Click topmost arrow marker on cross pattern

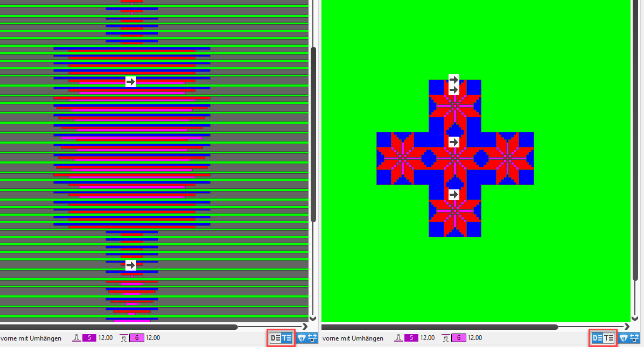[x=454, y=80]
